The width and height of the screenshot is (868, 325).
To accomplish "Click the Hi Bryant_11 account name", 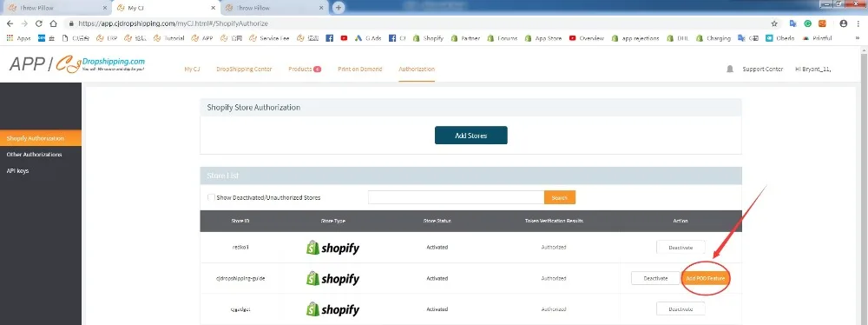I will pos(813,70).
